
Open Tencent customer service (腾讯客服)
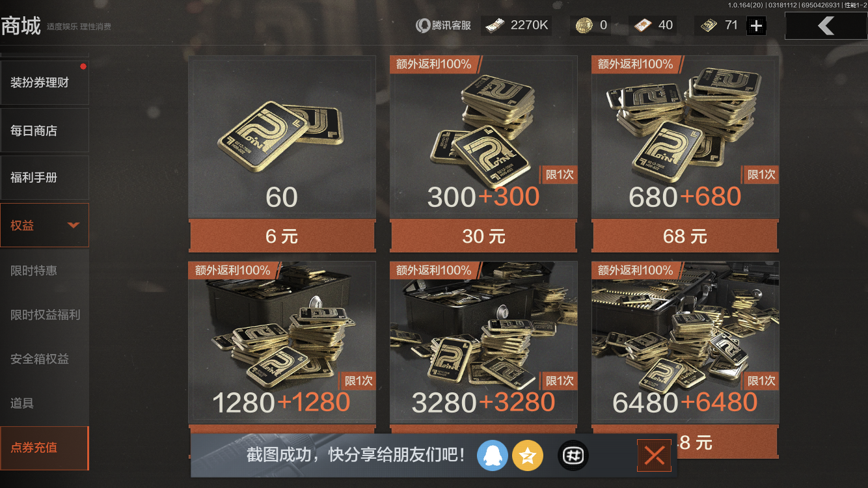tap(443, 25)
